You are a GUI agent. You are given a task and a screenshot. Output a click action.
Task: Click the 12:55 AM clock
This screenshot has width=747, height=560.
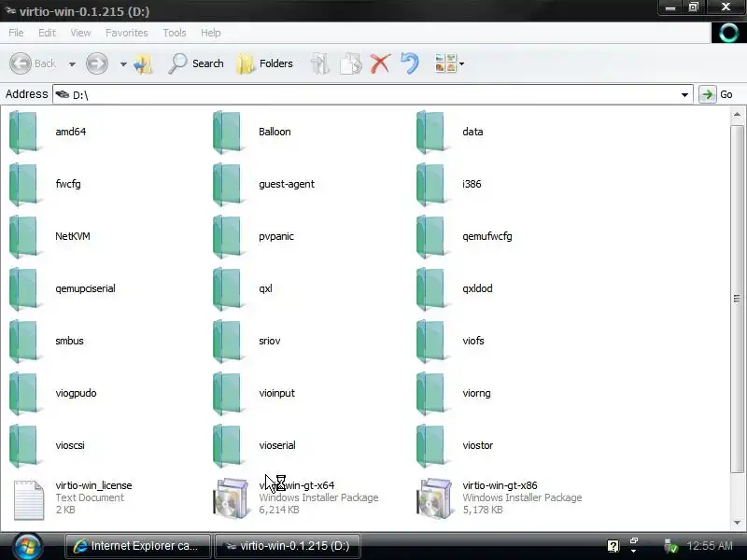[710, 546]
